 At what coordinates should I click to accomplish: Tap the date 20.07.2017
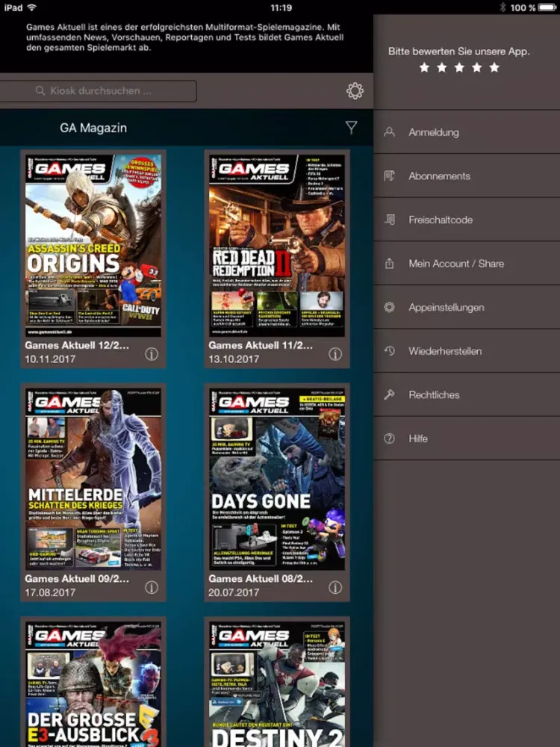[x=233, y=592]
